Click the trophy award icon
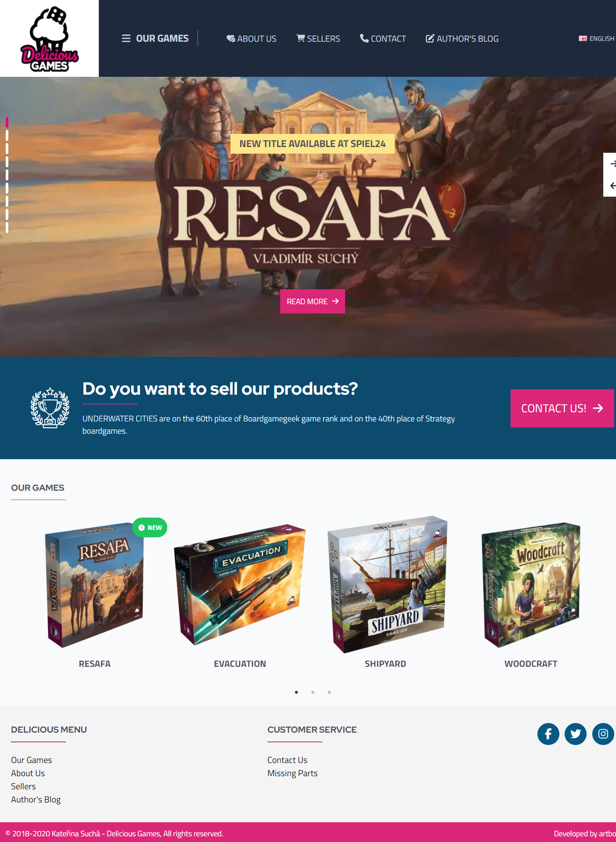Screen dimensions: 616x842 50,408
